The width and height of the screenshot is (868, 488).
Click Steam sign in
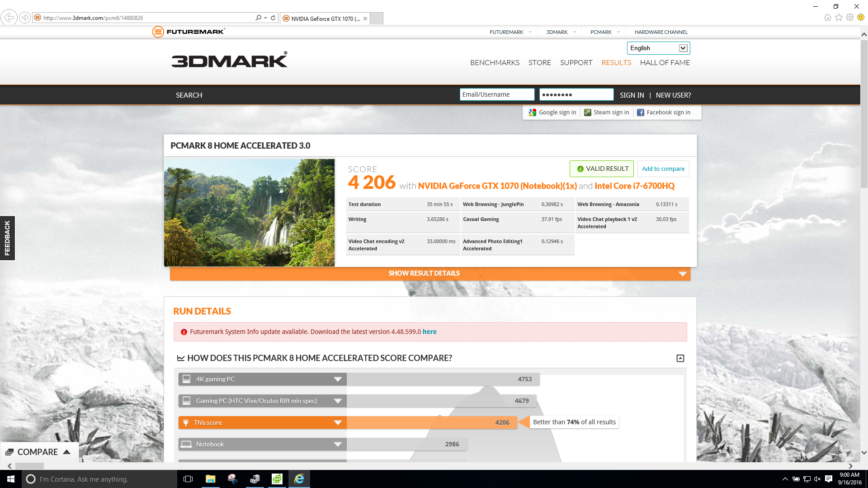tap(606, 113)
